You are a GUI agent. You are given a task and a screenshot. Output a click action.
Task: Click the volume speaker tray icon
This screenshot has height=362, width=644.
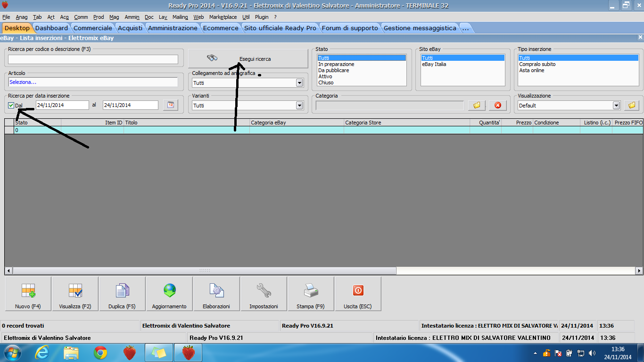point(592,353)
